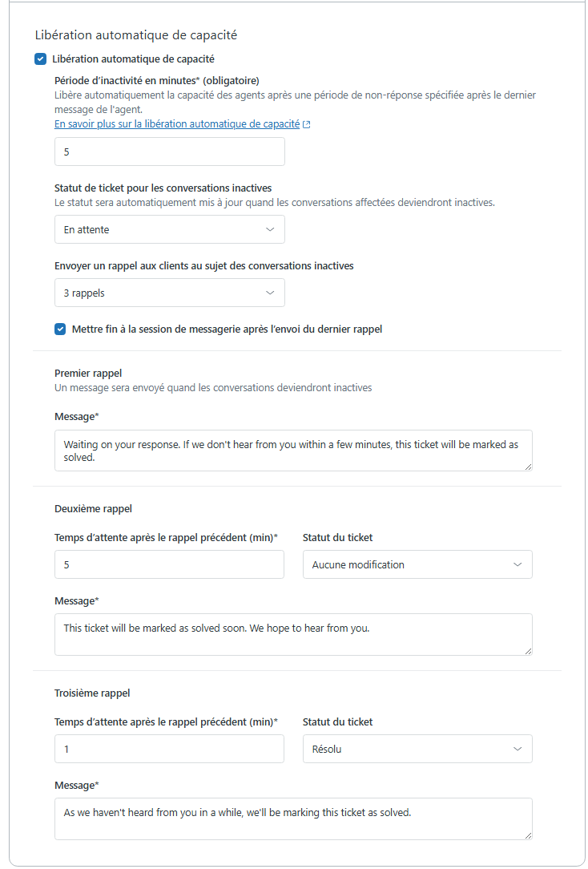Viewport: 588px width, 869px height.
Task: Click the chevron arrow in Résolu dropdown
Action: pyautogui.click(x=518, y=749)
